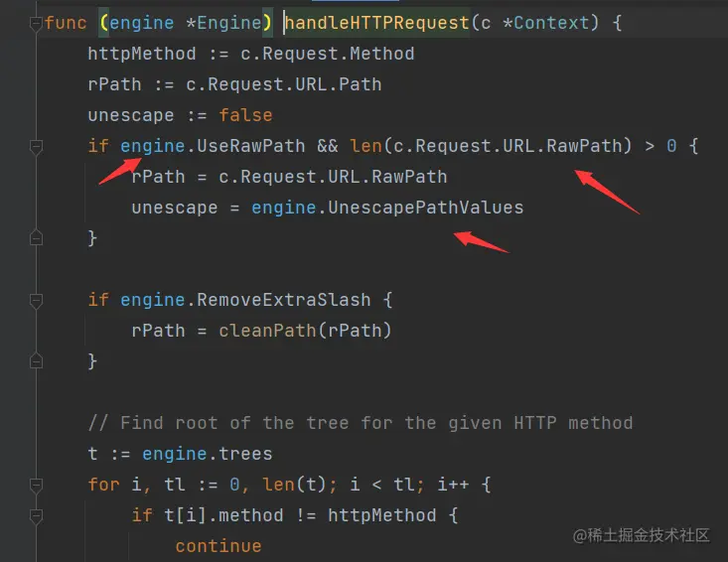Viewport: 728px width, 562px height.
Task: Collapse the handleHTTPRequest function fold marker
Action: click(36, 23)
